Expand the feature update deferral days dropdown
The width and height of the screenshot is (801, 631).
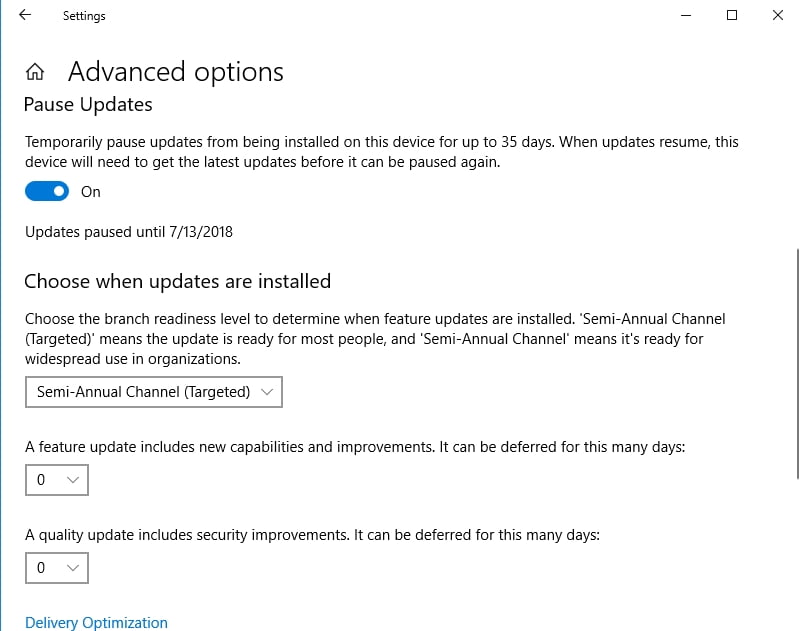[x=56, y=480]
